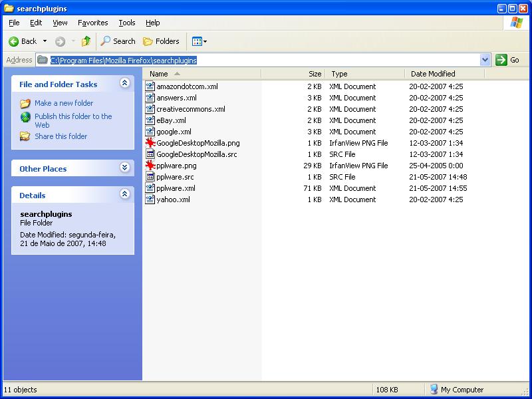The height and width of the screenshot is (399, 532).
Task: Open the Back history dropdown arrow
Action: [45, 41]
